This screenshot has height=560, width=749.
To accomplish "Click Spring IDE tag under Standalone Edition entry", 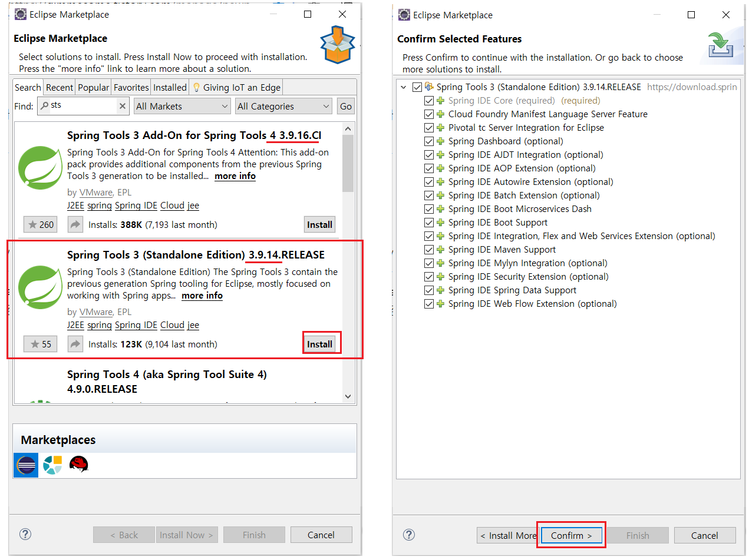I will [x=136, y=325].
